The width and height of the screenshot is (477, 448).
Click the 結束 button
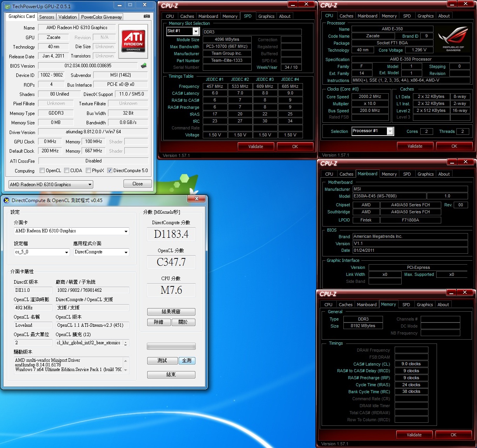(x=171, y=375)
